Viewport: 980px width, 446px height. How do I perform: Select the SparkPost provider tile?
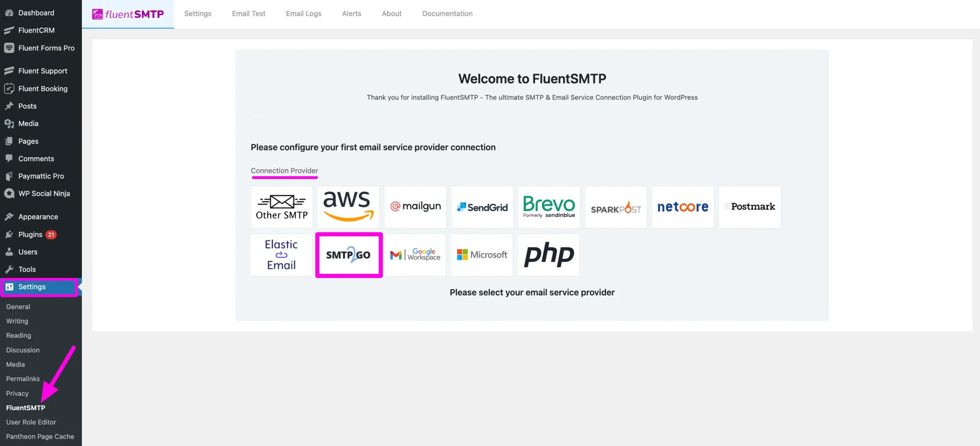point(616,207)
